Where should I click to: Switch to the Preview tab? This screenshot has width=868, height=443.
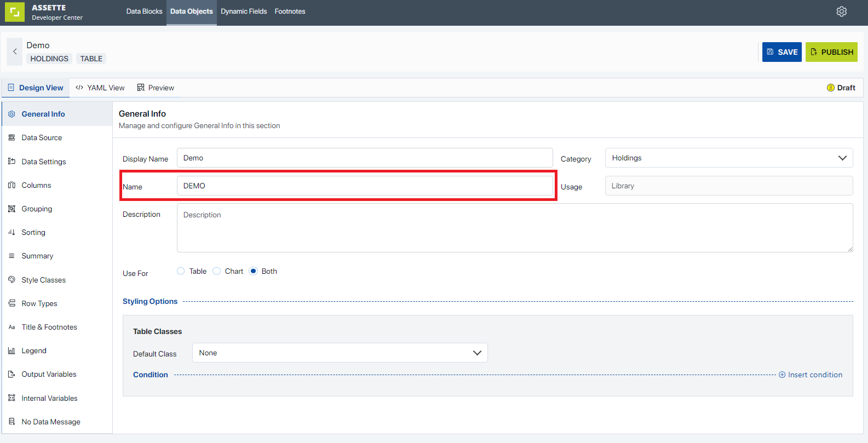pos(156,88)
